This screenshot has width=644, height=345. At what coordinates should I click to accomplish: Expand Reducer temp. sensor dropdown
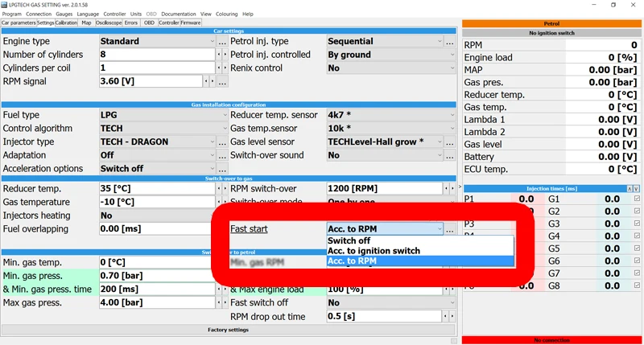(452, 115)
